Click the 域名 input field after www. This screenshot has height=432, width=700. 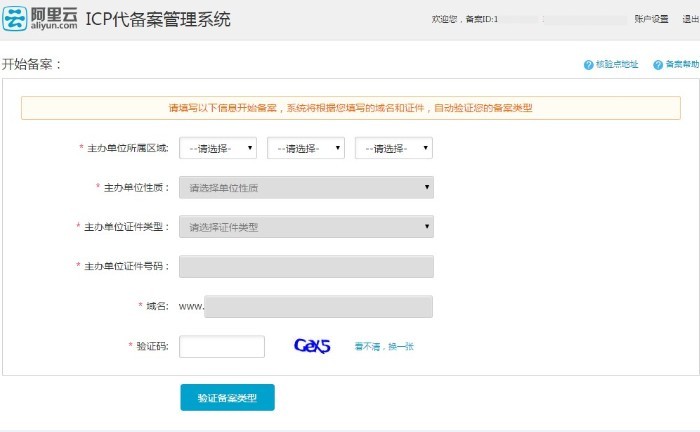318,306
